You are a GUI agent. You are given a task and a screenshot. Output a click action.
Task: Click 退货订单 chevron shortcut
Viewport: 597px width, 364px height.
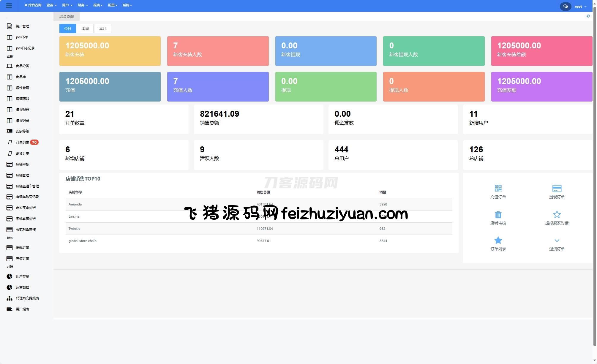click(556, 240)
